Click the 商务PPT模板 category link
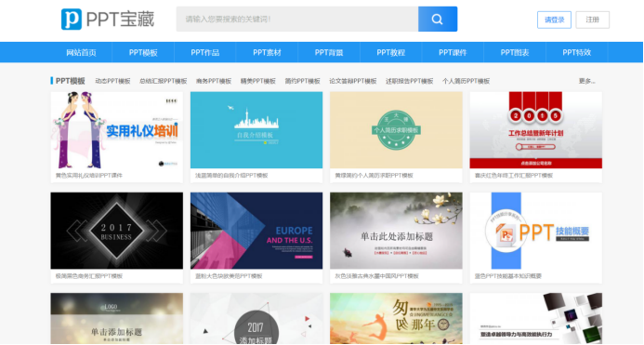This screenshot has width=644, height=345. coord(214,81)
